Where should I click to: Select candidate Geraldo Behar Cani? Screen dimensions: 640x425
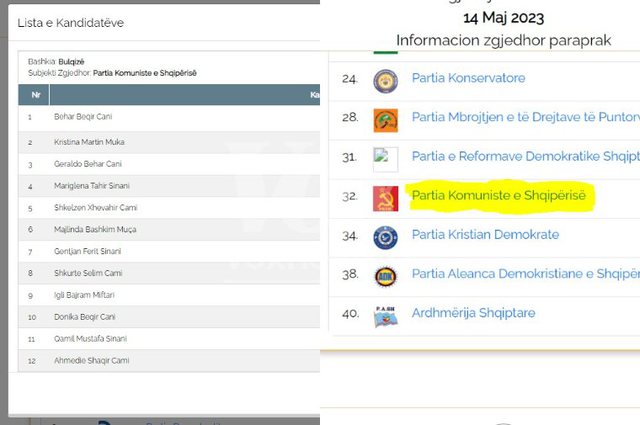88,164
